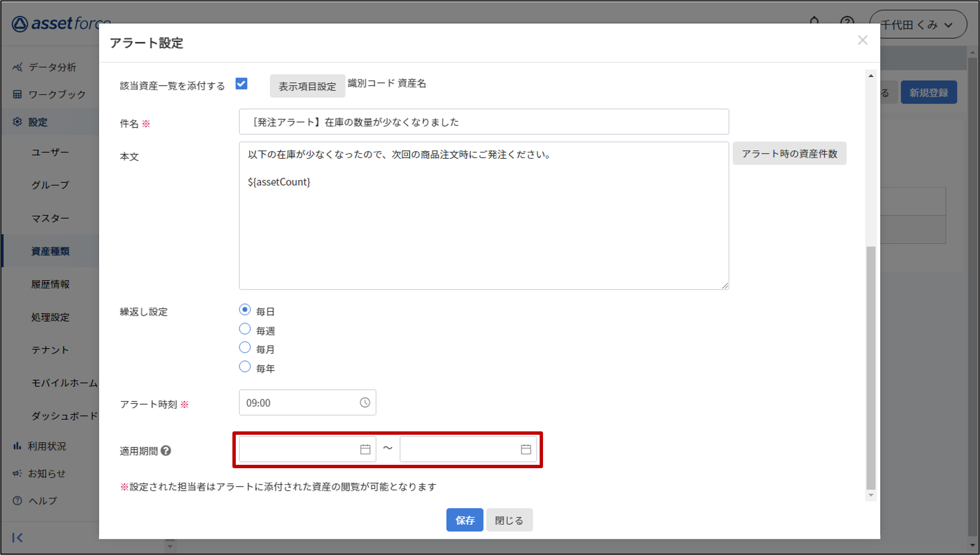Viewport: 980px width, 555px height.
Task: Close the アラート設定 dialog with X
Action: (863, 41)
